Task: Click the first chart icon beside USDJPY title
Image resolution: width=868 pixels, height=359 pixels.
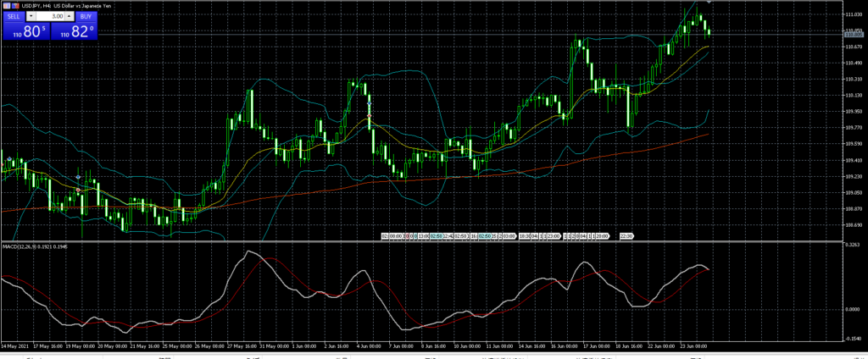Action: tap(5, 6)
